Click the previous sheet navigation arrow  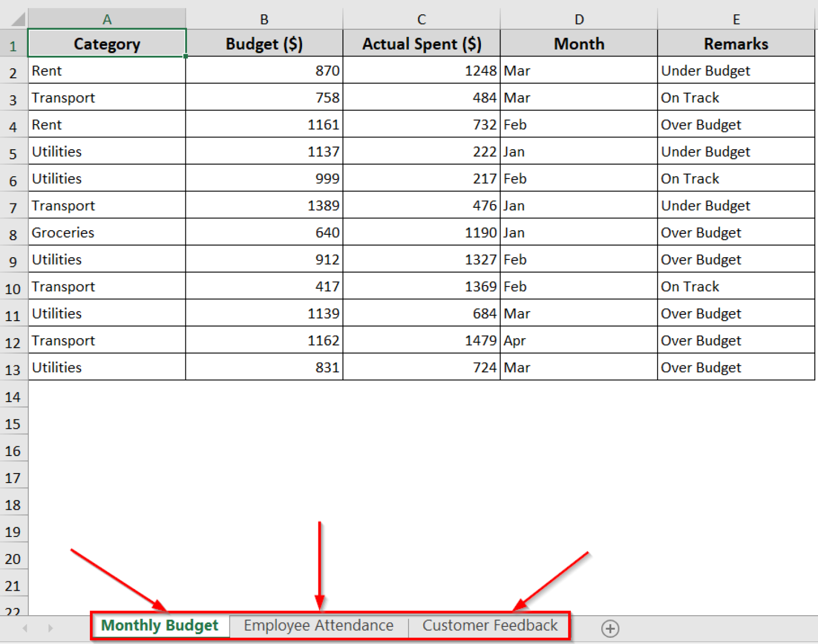tap(24, 629)
